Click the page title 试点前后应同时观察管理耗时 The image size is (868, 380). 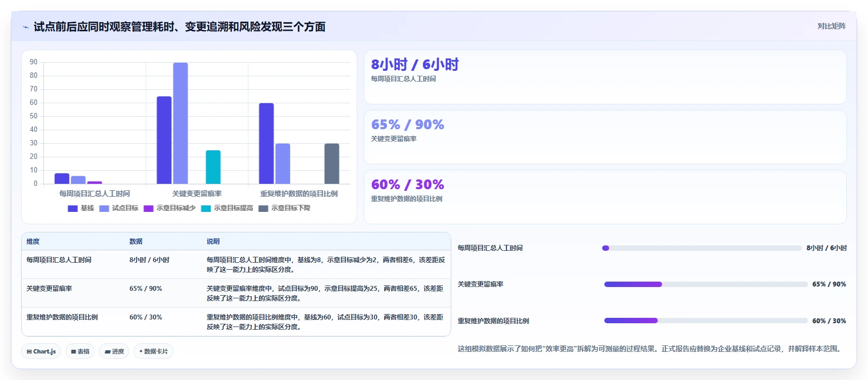[179, 27]
